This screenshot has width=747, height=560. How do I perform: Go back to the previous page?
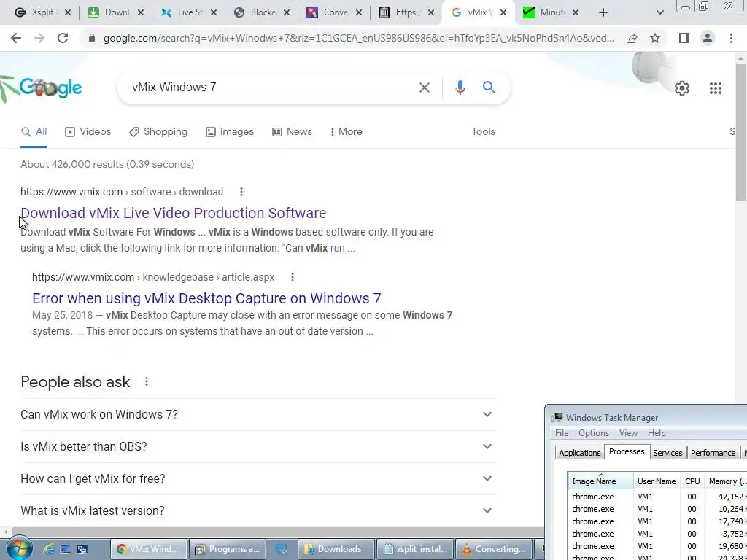pos(16,38)
